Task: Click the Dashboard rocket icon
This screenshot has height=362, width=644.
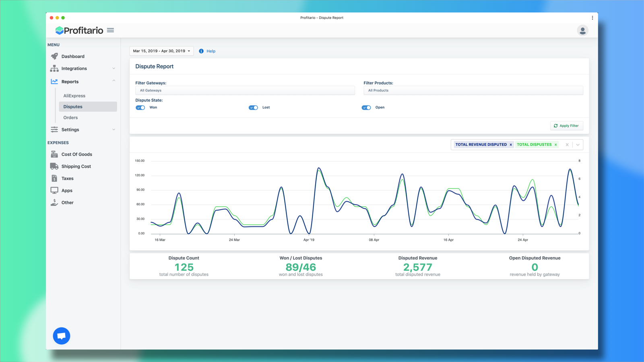Action: click(x=54, y=56)
